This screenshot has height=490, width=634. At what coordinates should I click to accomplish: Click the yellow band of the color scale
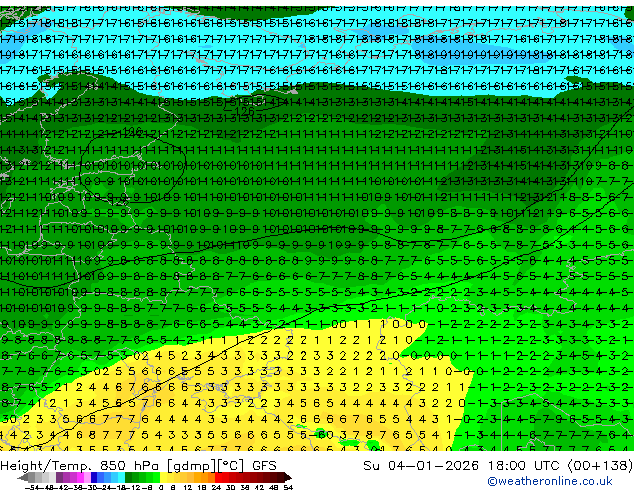[163, 478]
